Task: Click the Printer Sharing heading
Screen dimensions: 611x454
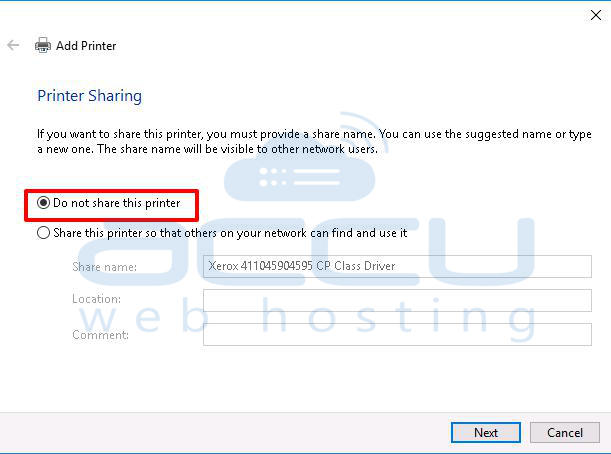Action: (x=90, y=96)
